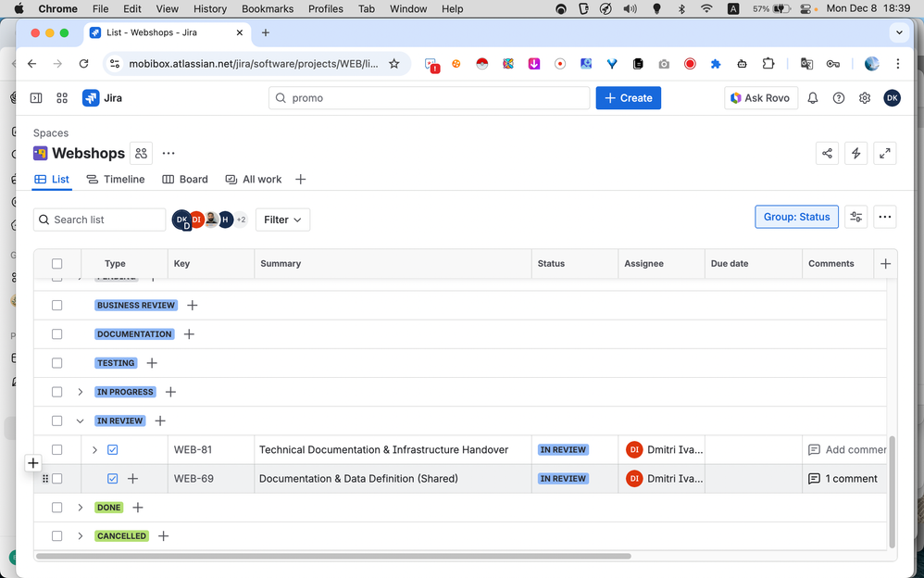Create item in Cancelled group
The width and height of the screenshot is (924, 578).
pos(164,535)
